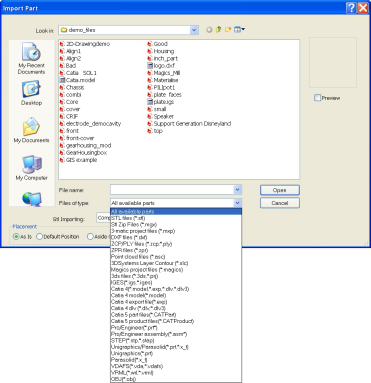
Task: Choose VDAFS (*.vda) file type
Action: click(176, 366)
